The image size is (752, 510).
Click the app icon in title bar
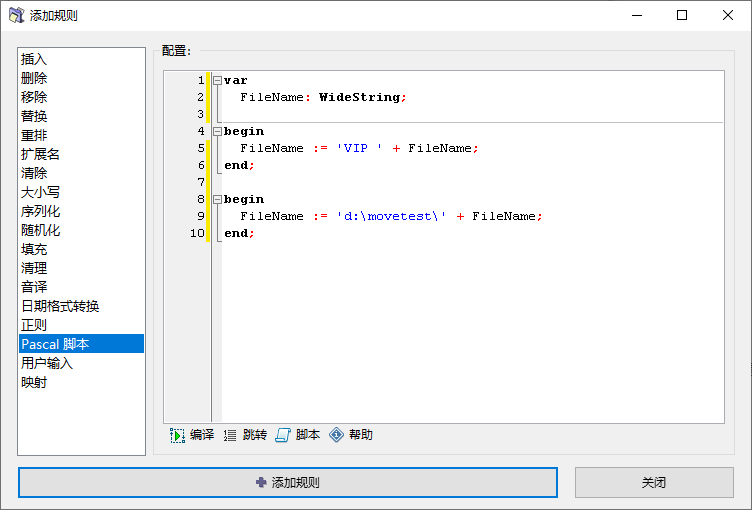17,15
